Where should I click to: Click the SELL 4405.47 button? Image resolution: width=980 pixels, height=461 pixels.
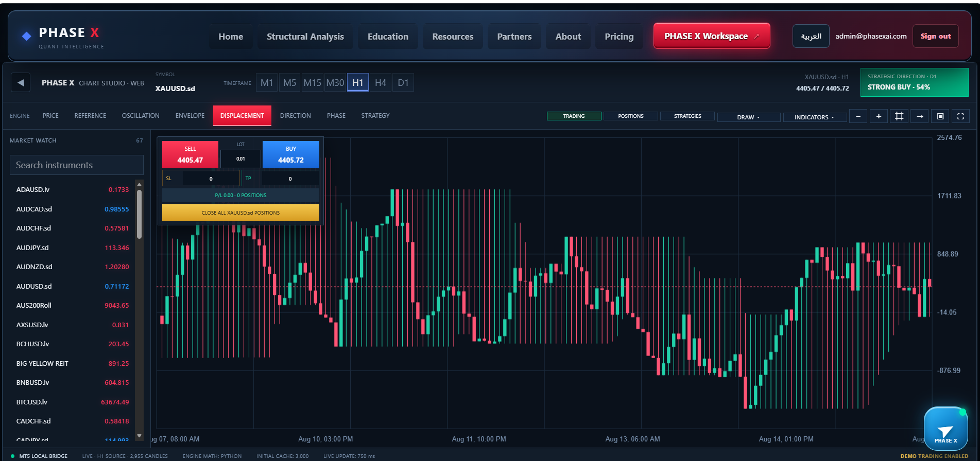coord(190,154)
